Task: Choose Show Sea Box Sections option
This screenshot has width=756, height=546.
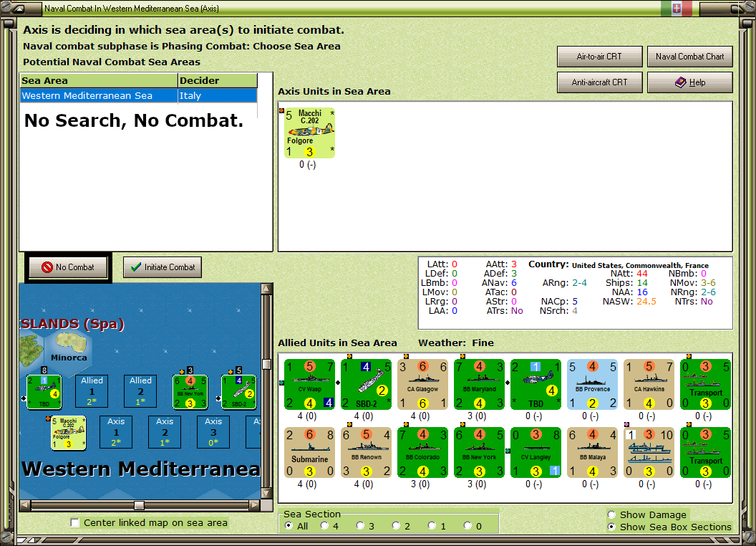Action: tap(612, 527)
